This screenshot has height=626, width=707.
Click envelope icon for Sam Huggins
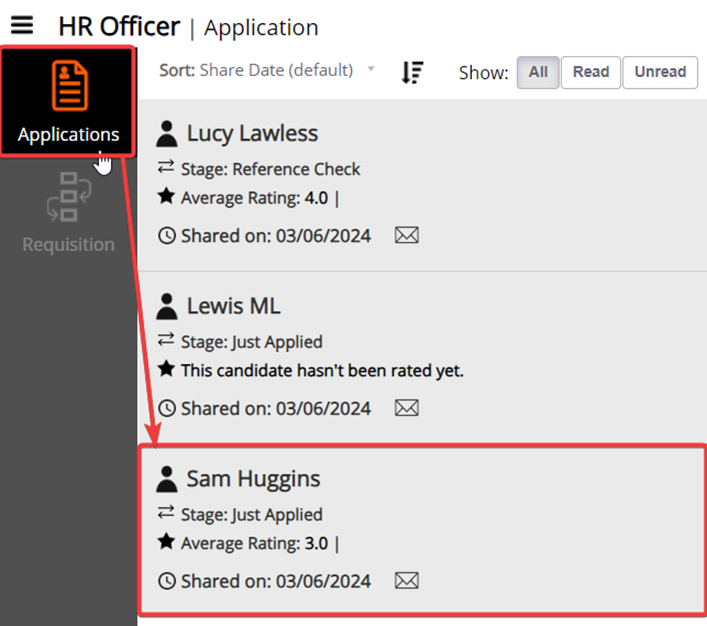(x=407, y=581)
